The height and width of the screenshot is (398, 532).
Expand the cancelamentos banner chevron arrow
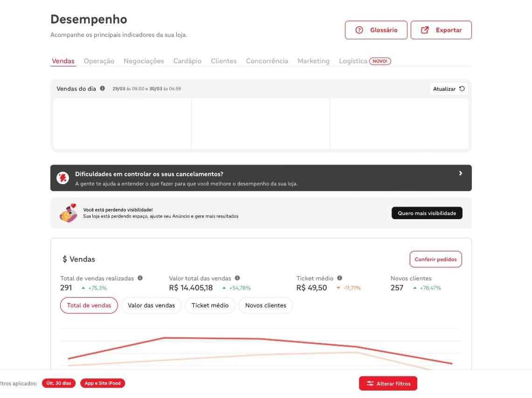[461, 173]
